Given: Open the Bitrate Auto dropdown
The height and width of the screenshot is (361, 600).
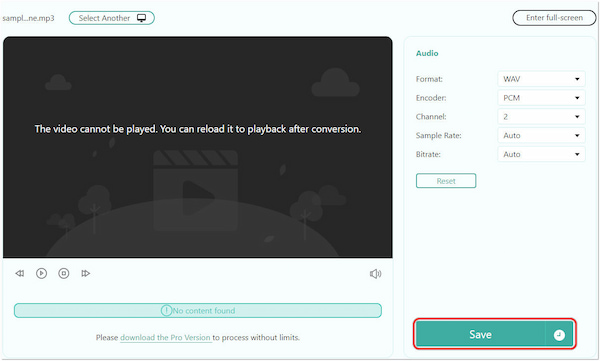Looking at the screenshot, I should click(541, 154).
